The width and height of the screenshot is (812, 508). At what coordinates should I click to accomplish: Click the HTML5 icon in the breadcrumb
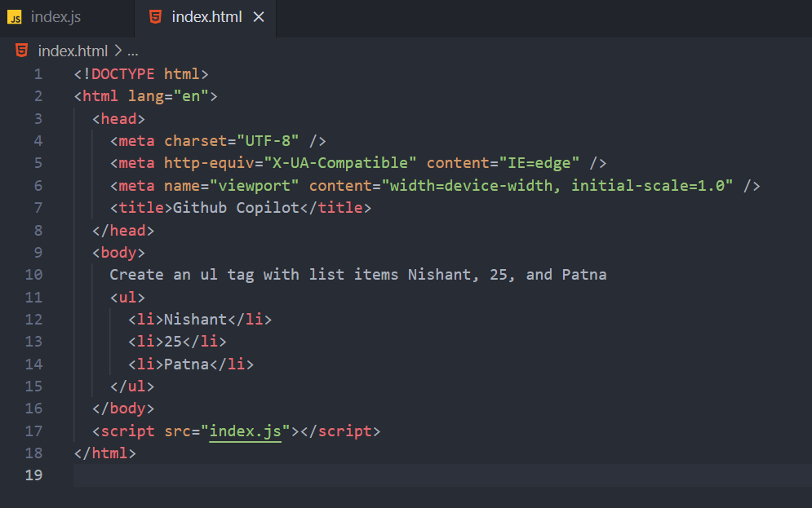pyautogui.click(x=22, y=51)
